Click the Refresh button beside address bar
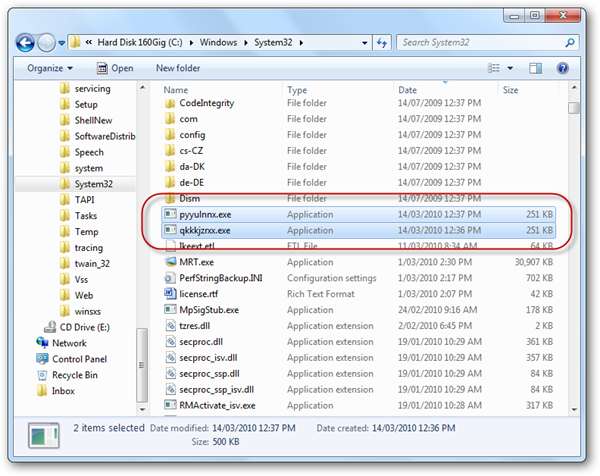The image size is (600, 476). (x=382, y=42)
